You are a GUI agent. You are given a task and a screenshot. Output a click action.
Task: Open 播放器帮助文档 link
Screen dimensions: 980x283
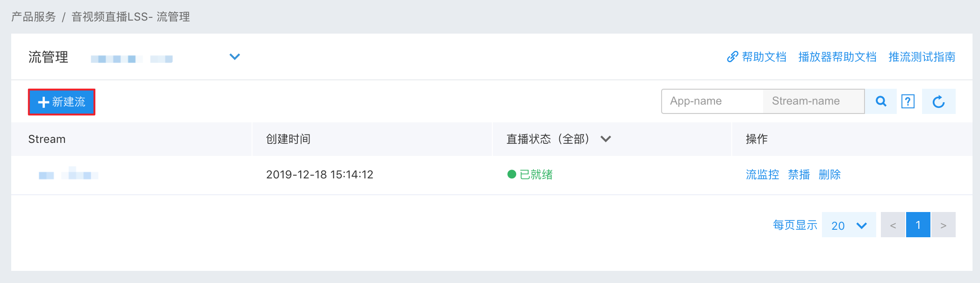click(x=837, y=57)
